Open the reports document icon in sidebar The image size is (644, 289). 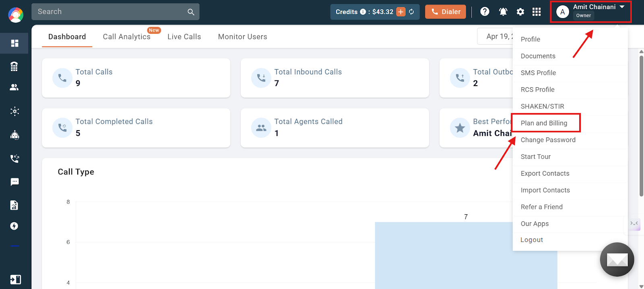(14, 205)
